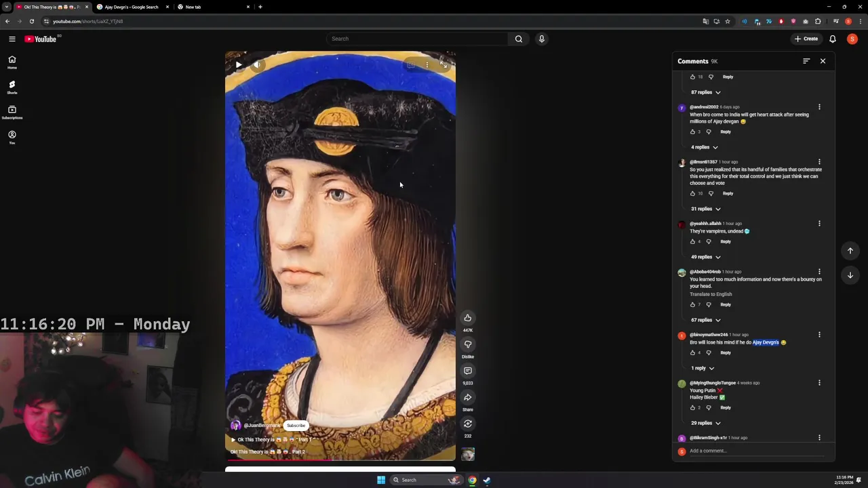This screenshot has width=868, height=488.
Task: Like the Short with 447K likes
Action: coord(468,318)
